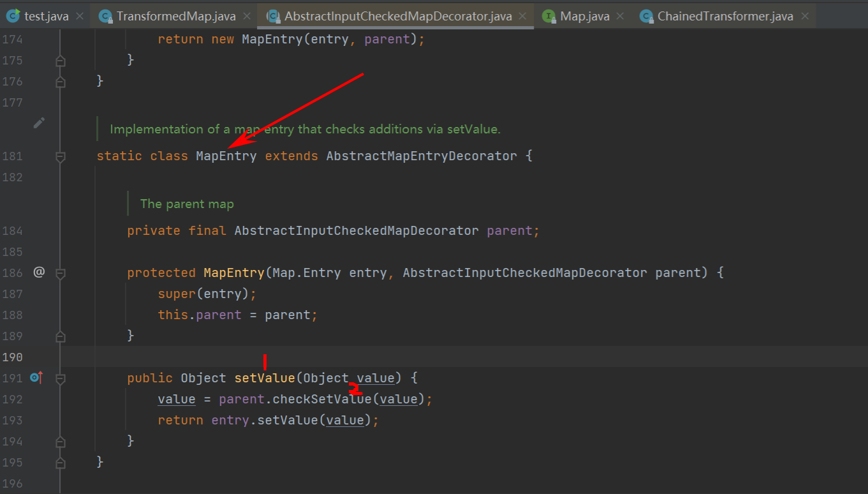The height and width of the screenshot is (494, 868).
Task: Click the 'protected' keyword on line 186
Action: click(x=161, y=273)
